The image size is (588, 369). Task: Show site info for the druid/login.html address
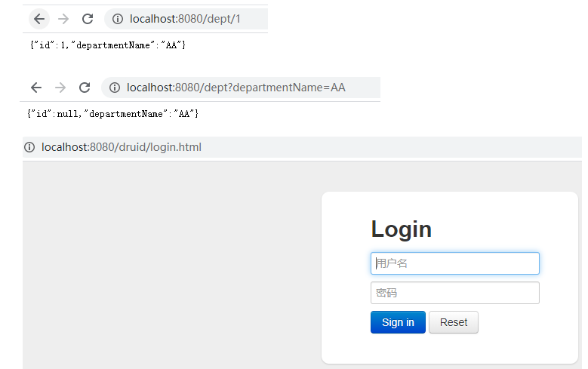click(29, 147)
